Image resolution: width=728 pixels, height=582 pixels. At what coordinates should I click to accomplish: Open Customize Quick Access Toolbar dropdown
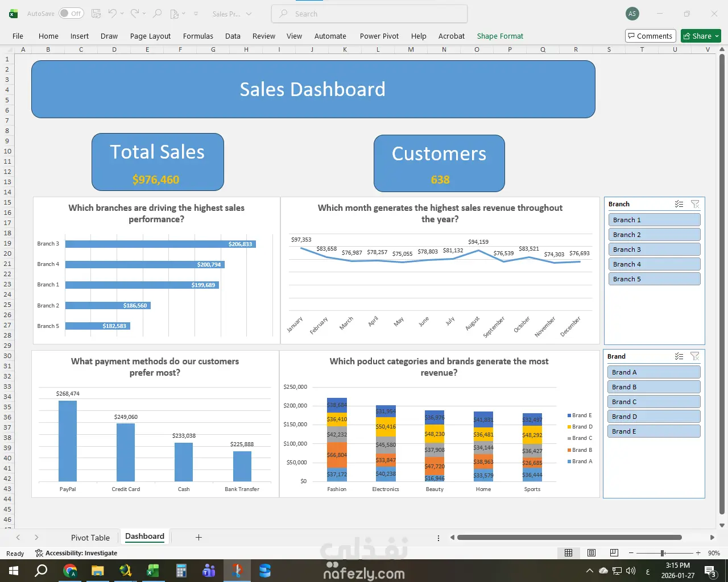pyautogui.click(x=196, y=14)
